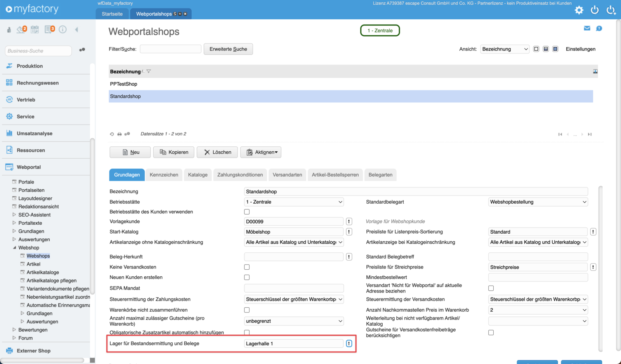Open the settings gear in the header
The image size is (621, 364).
579,10
